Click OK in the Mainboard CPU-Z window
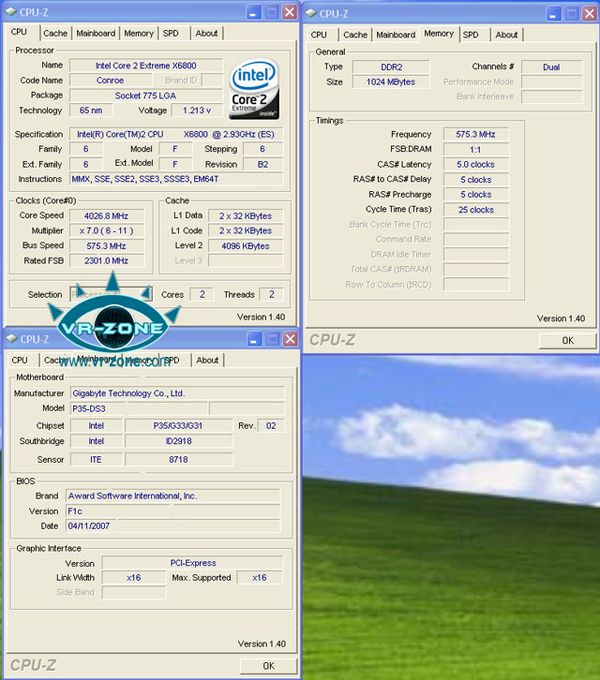 pos(268,666)
